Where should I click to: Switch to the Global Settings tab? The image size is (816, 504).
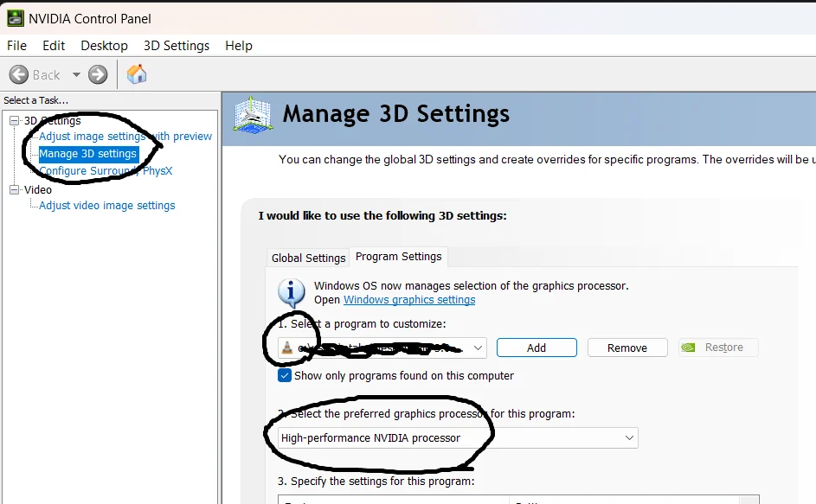click(x=309, y=258)
